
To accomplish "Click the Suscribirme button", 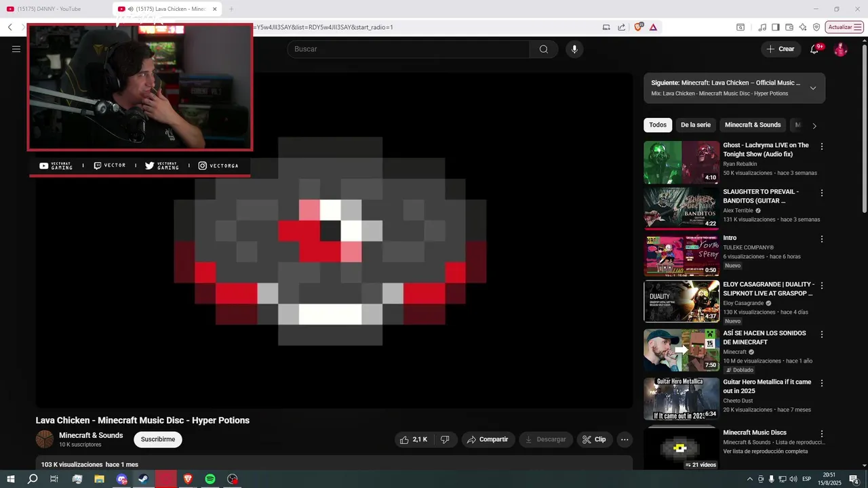I will point(158,439).
